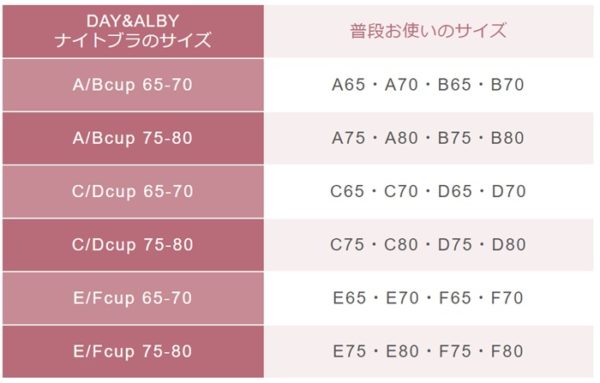The height and width of the screenshot is (383, 600).
Task: Click the E65・E70・F65・F70 cell
Action: coord(429,298)
